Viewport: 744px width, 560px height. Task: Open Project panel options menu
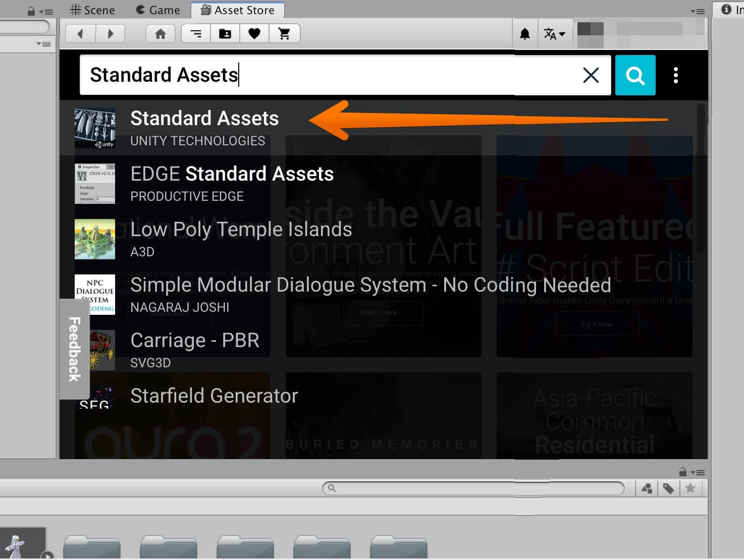(698, 472)
